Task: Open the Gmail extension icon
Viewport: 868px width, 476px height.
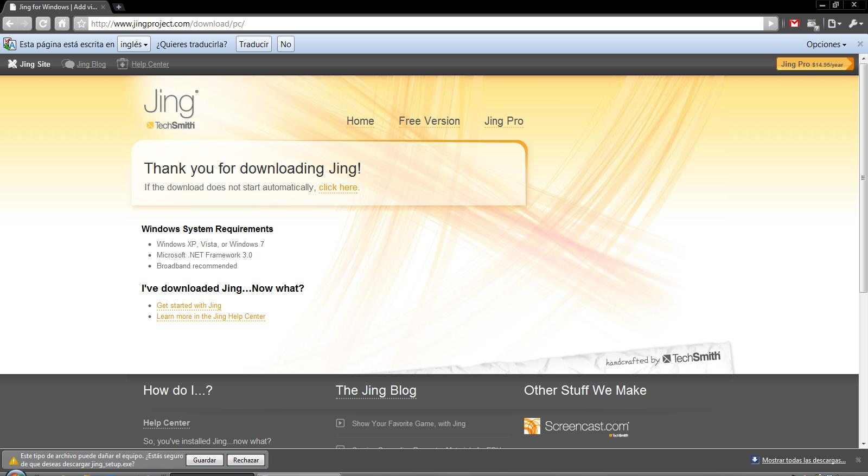Action: pyautogui.click(x=794, y=23)
